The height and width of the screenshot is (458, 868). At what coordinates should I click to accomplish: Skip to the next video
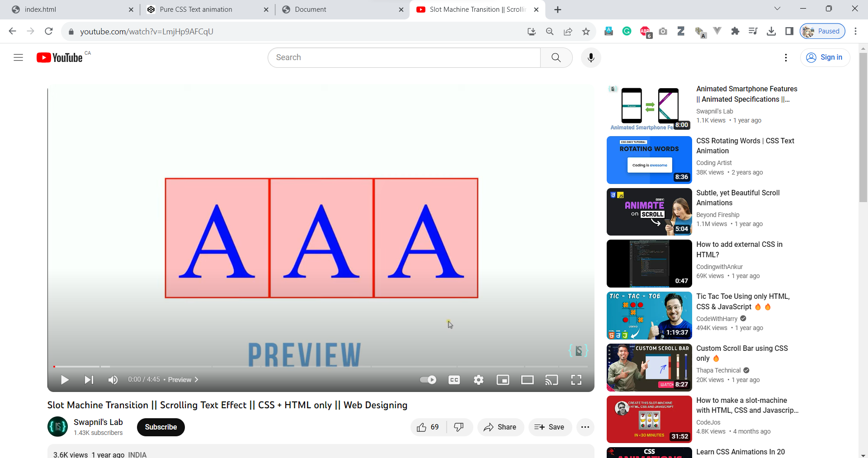pos(89,380)
